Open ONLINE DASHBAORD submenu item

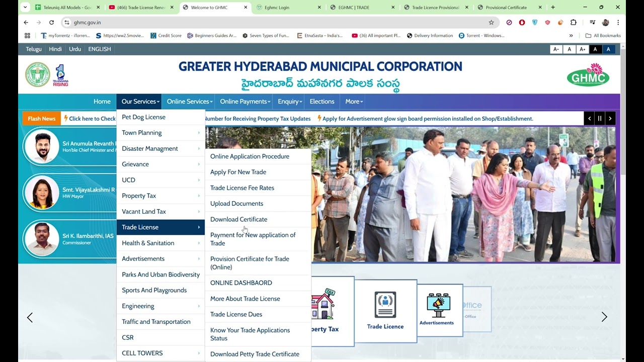point(258,283)
